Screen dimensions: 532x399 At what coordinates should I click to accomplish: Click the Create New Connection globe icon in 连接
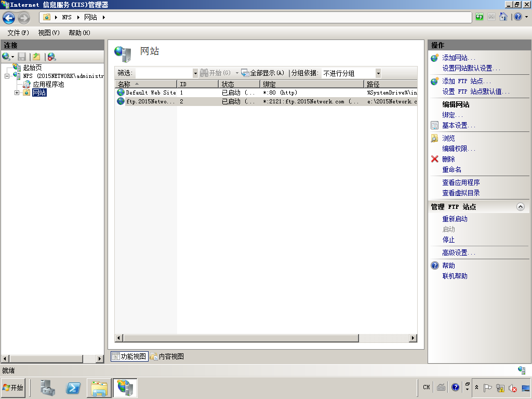coord(6,56)
